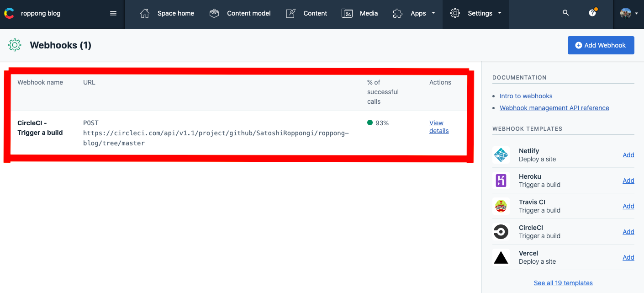
Task: Click the user avatar picture
Action: coord(626,13)
